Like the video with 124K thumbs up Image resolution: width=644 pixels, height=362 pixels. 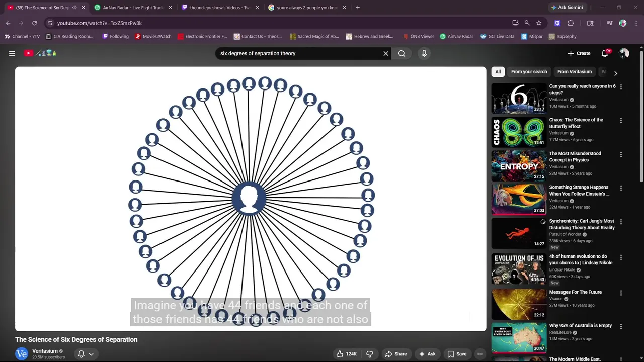click(x=346, y=354)
